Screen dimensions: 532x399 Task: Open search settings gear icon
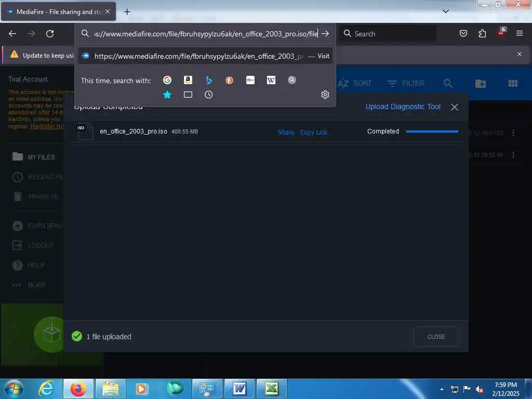[325, 95]
